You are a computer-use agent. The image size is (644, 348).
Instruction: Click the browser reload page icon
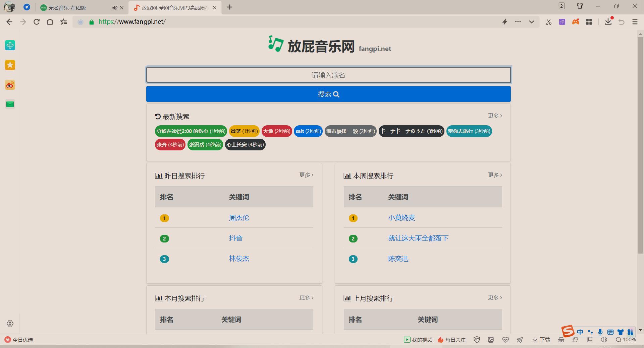(x=37, y=22)
